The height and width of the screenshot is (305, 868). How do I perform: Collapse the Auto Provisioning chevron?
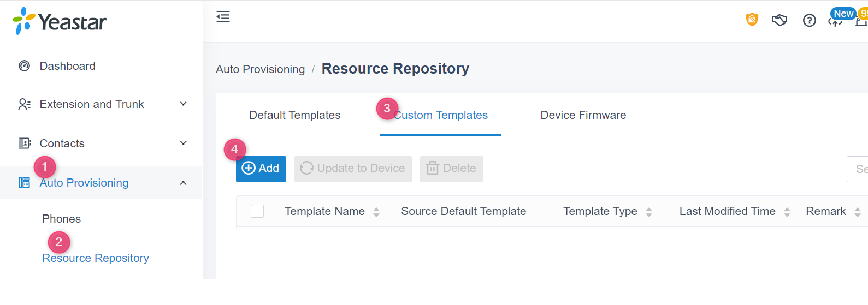point(184,183)
